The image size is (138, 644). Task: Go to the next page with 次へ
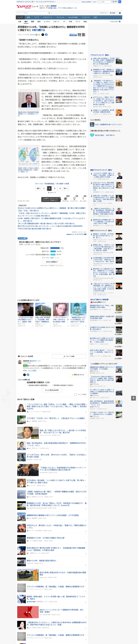66,188
